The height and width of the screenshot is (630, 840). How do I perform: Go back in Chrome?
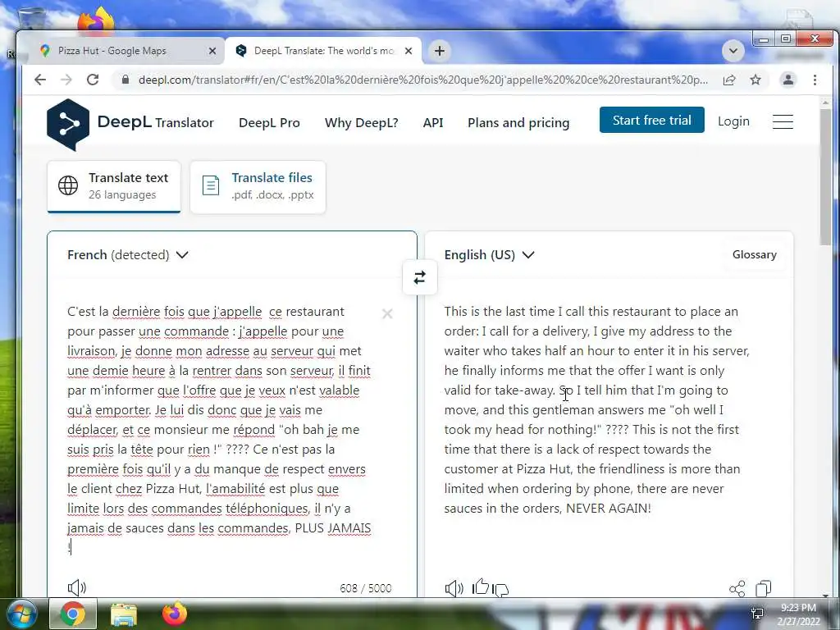40,80
